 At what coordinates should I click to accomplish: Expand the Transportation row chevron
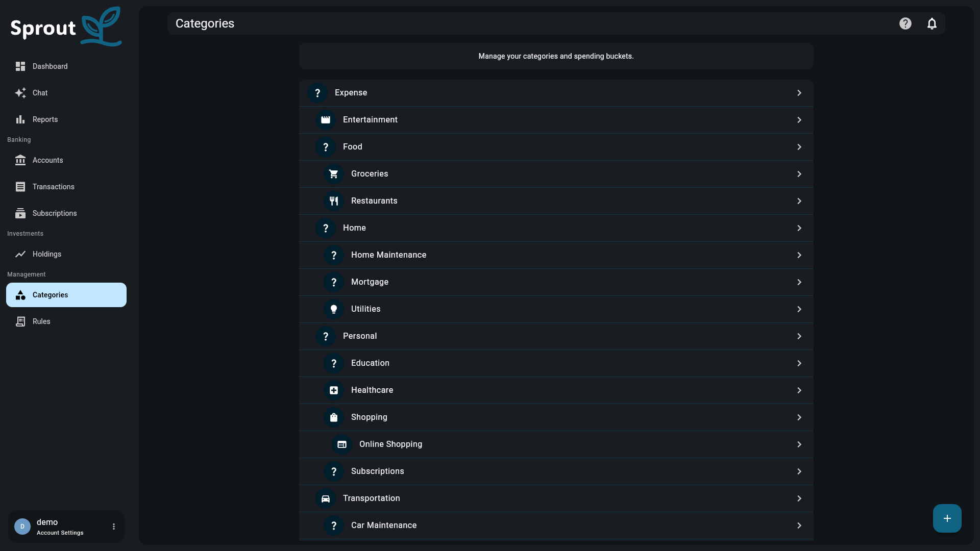pos(799,498)
